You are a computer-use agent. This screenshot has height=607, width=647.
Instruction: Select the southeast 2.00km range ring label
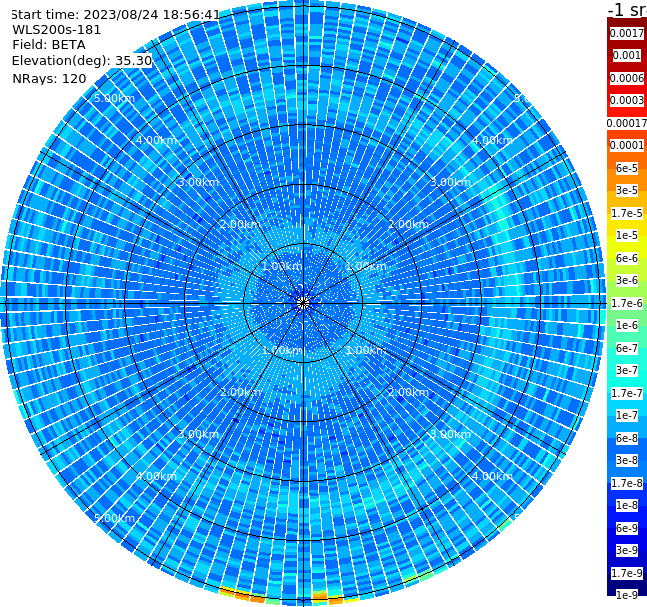pos(409,392)
